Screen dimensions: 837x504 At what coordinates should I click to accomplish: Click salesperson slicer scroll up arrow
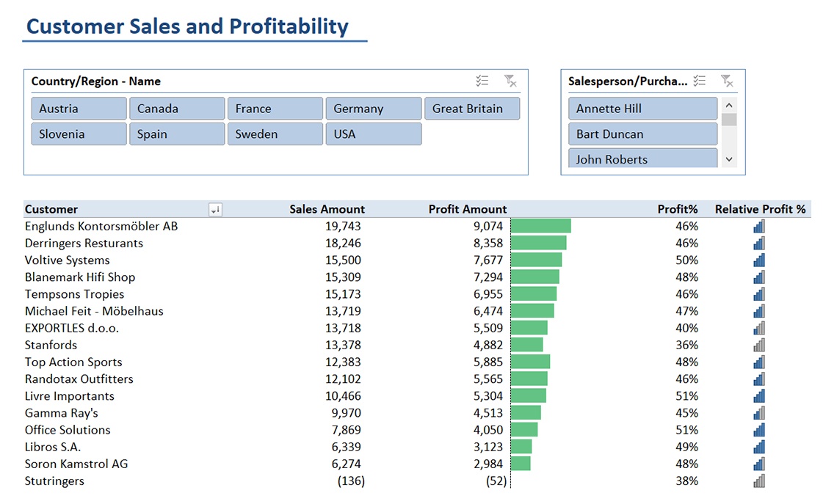coord(729,105)
